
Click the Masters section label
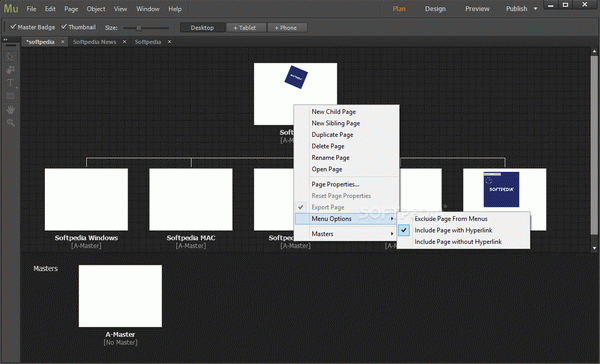tap(46, 268)
